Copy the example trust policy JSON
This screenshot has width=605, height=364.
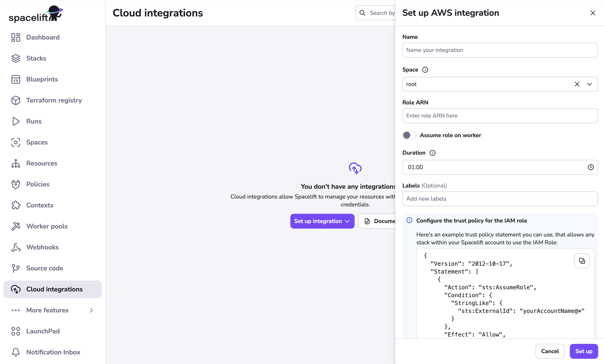click(x=582, y=261)
